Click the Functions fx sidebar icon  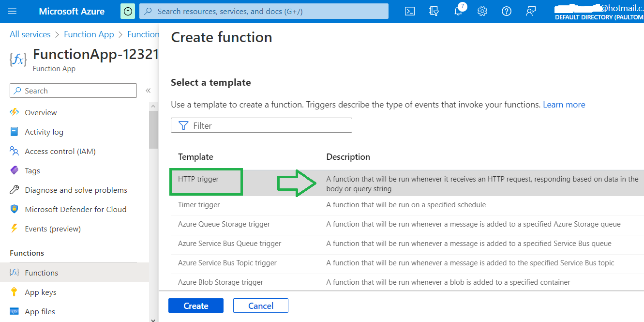15,273
